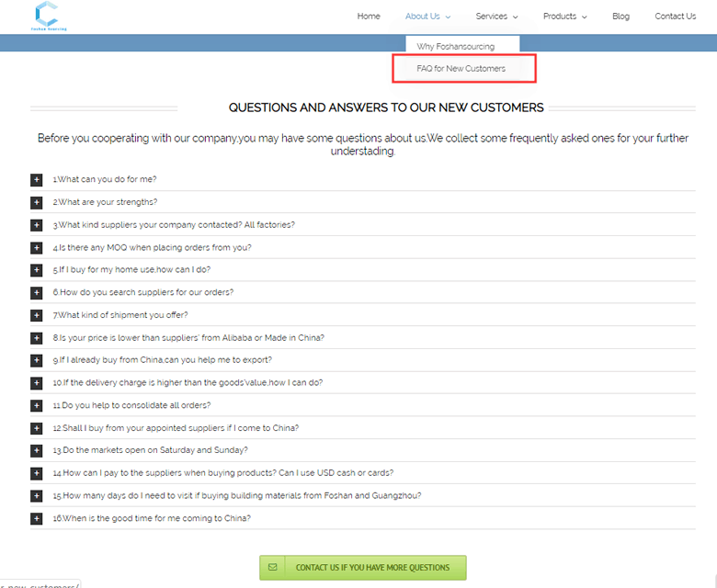The width and height of the screenshot is (717, 588).
Task: Click envelope icon on contact button
Action: point(272,568)
